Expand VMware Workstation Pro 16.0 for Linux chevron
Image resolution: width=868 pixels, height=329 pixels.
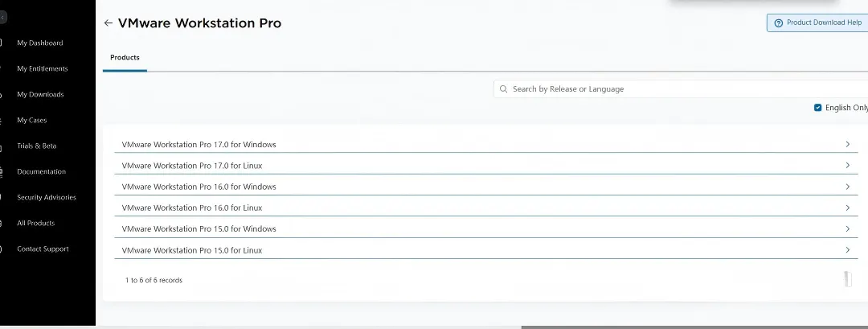tap(848, 208)
